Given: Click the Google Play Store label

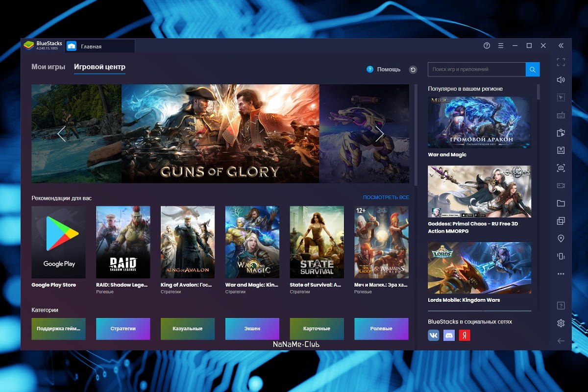Looking at the screenshot, I should [x=53, y=285].
